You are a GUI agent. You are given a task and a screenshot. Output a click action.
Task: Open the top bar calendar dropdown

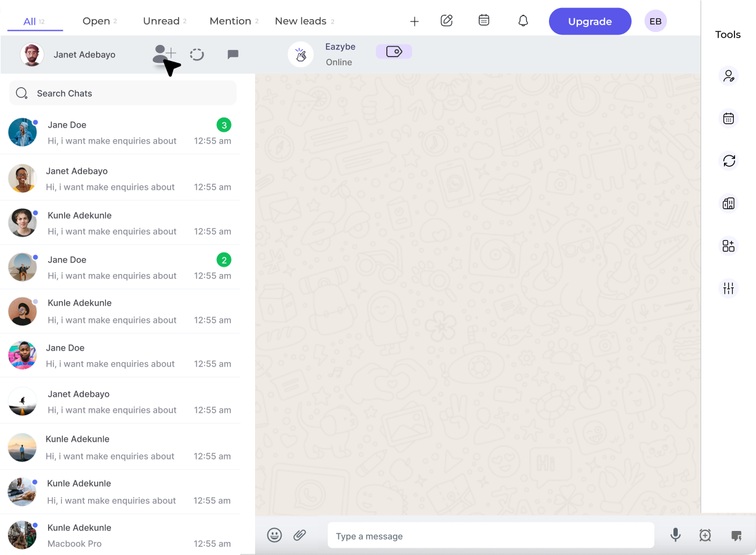484,20
